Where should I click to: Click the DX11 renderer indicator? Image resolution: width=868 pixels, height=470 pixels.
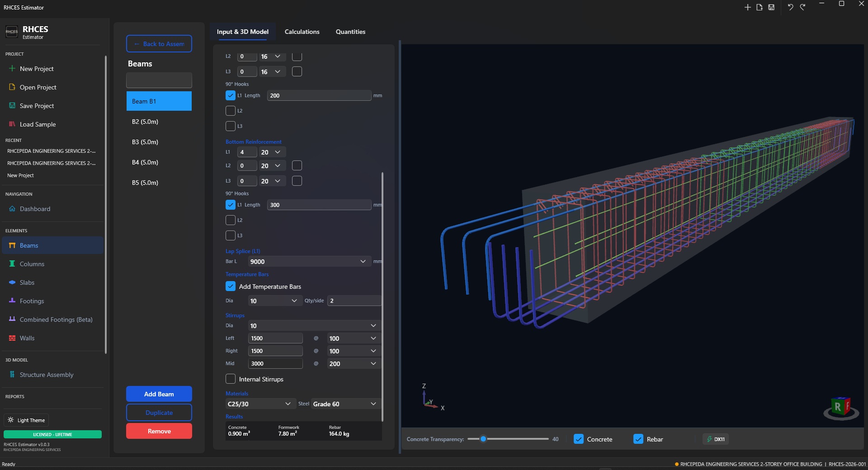click(x=716, y=439)
